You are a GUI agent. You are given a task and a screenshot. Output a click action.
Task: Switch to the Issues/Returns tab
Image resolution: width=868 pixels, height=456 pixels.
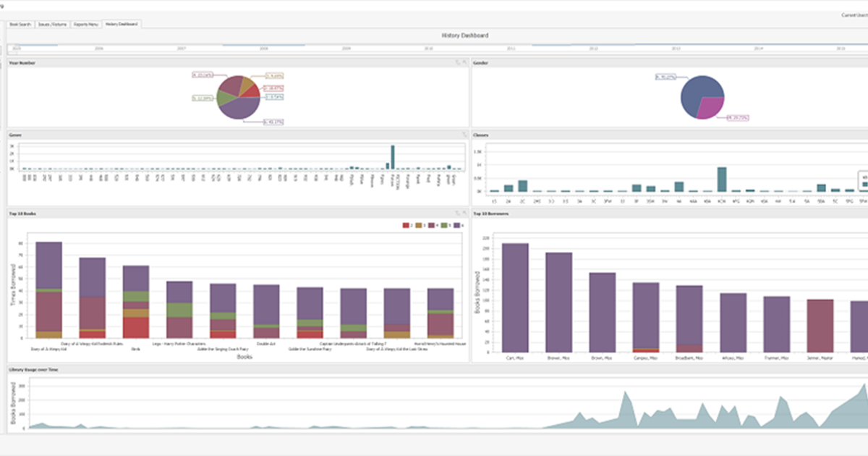pos(53,24)
